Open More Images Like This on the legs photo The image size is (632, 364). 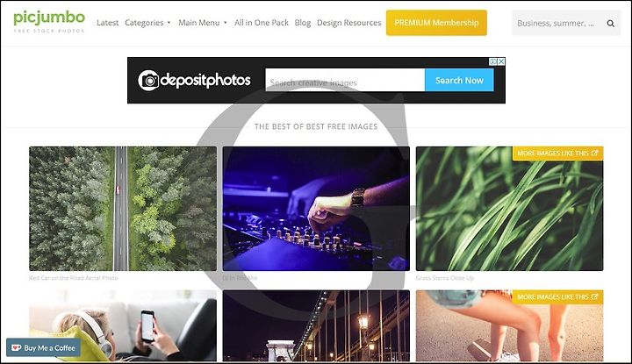[557, 297]
